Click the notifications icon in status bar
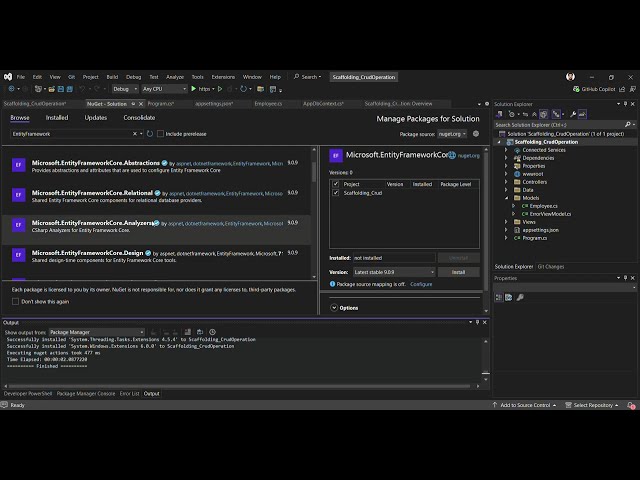This screenshot has width=640, height=480. (x=631, y=405)
